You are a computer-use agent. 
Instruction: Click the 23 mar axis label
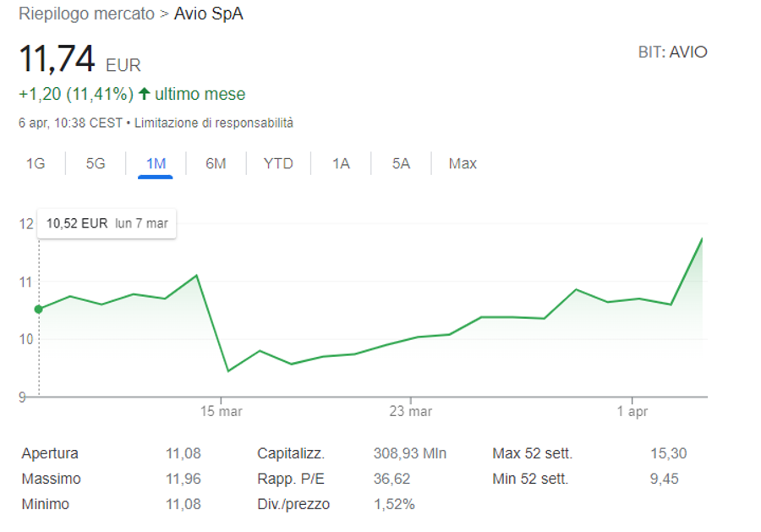(411, 412)
